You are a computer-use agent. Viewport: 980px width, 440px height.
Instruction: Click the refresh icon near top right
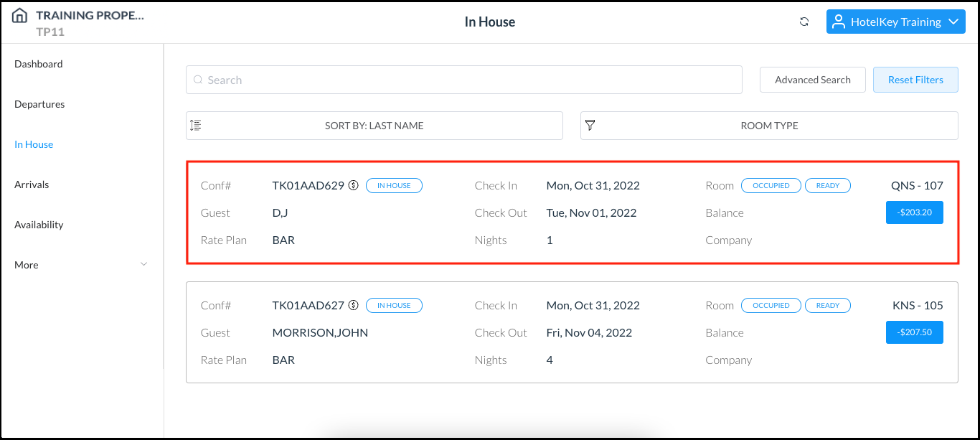coord(804,22)
